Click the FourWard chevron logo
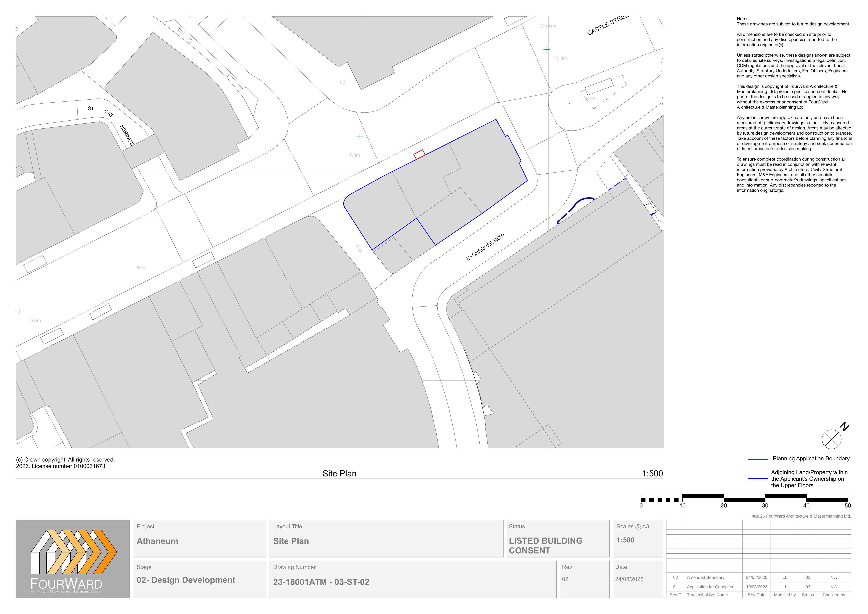The height and width of the screenshot is (614, 868). (74, 552)
